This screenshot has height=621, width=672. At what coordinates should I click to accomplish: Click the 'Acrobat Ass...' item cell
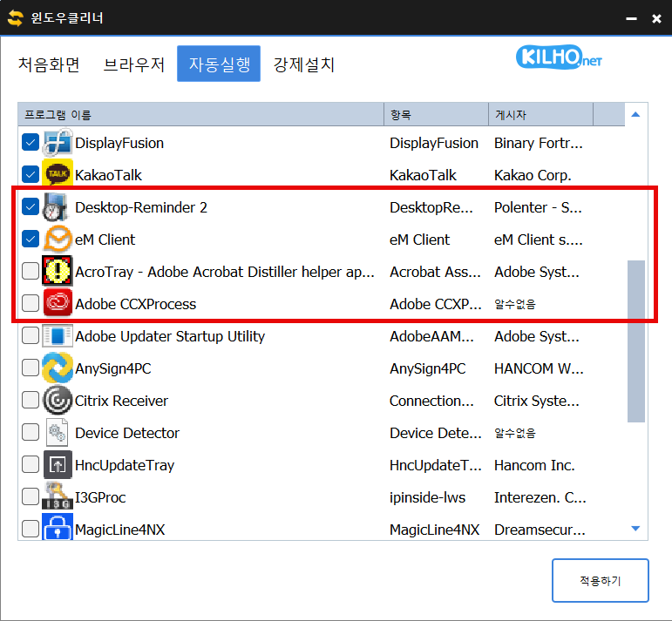coord(435,272)
